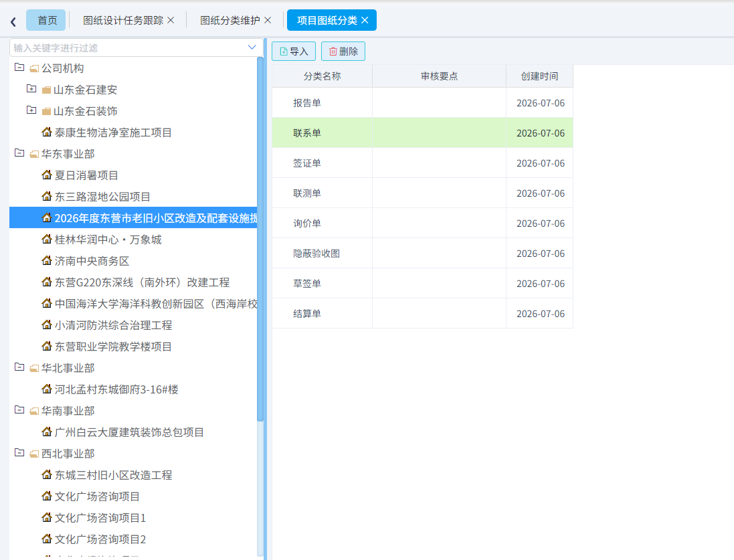Click the 删除 delete button
The image size is (734, 560).
343,52
